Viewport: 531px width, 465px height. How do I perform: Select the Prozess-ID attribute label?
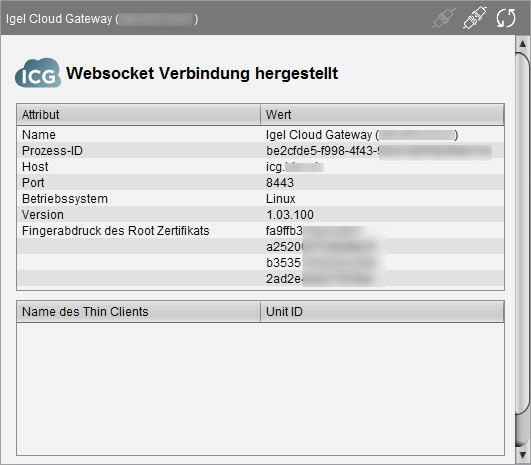[x=52, y=151]
